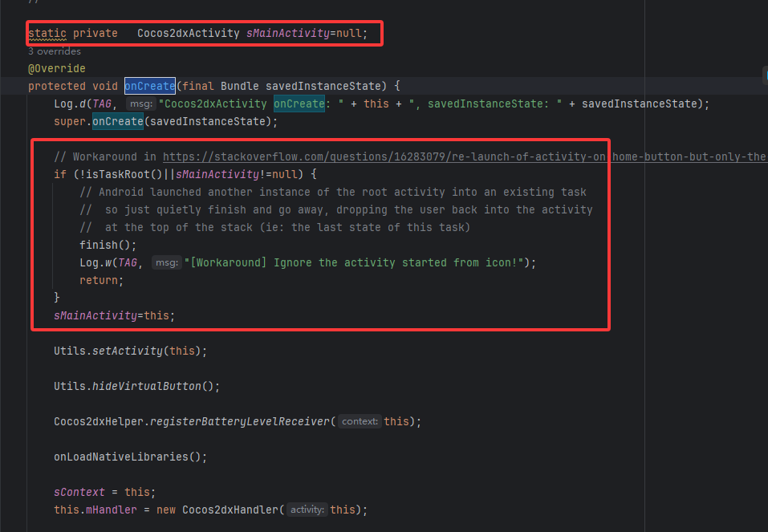Click the "final" keyword

click(198, 86)
